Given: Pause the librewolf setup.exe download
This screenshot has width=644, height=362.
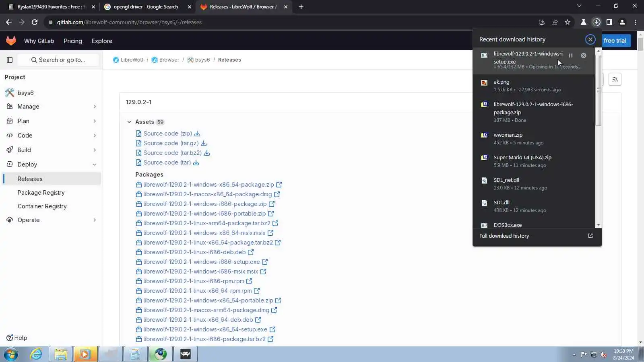Looking at the screenshot, I should [x=570, y=56].
